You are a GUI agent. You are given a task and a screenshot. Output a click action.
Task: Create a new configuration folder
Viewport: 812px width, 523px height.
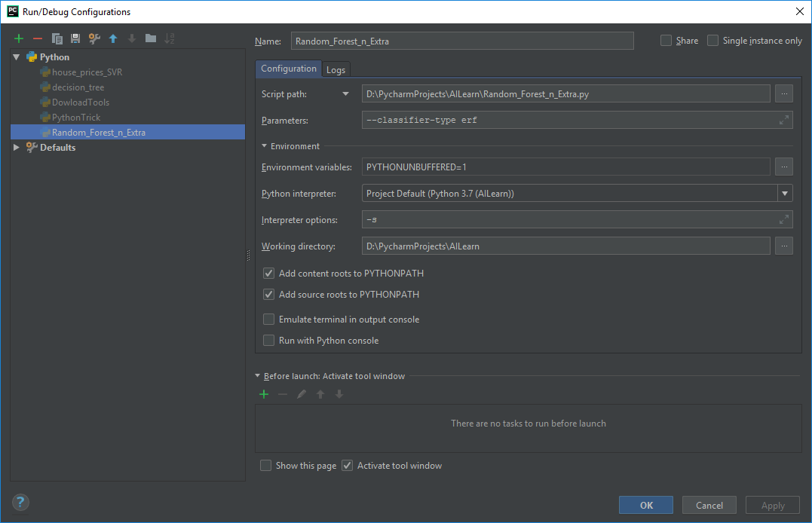(x=151, y=38)
